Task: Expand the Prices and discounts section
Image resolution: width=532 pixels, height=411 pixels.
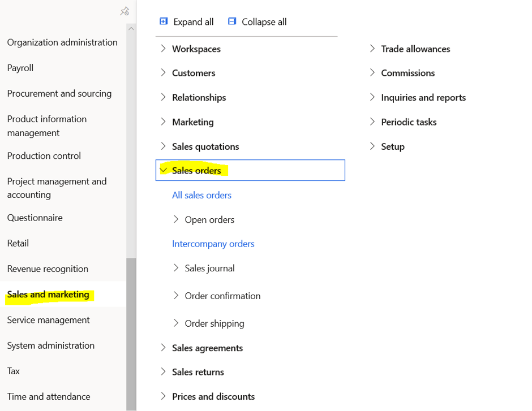Action: click(164, 396)
